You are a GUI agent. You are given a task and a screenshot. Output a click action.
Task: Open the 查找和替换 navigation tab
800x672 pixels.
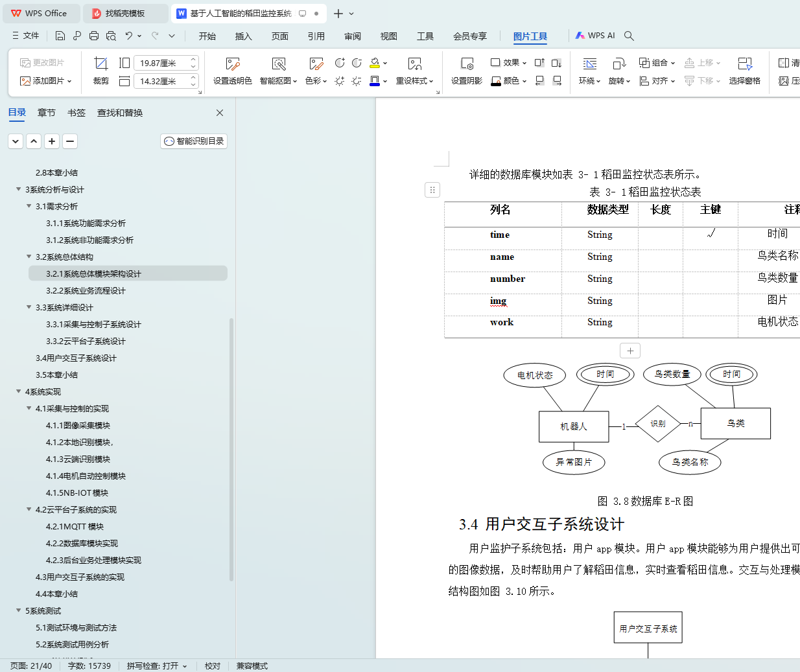point(120,113)
